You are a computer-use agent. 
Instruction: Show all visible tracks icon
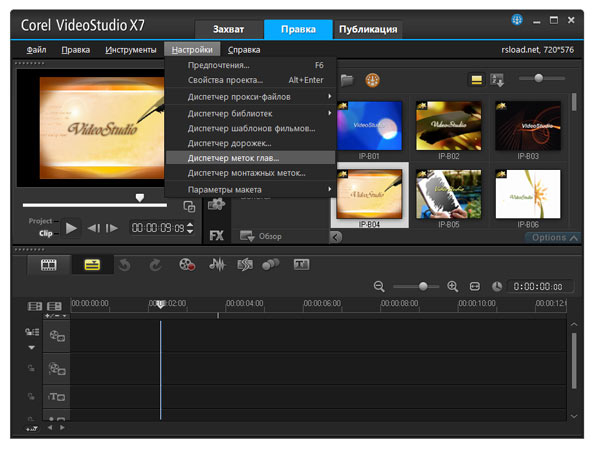click(x=34, y=306)
